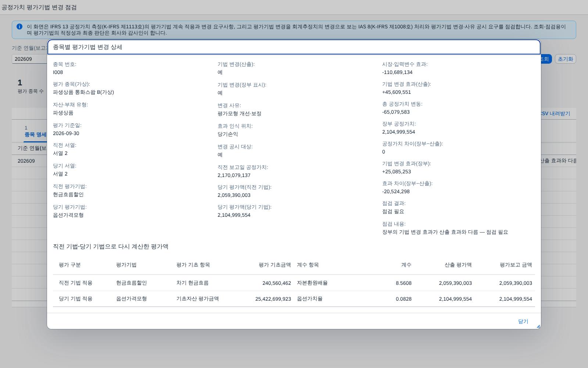Select the 평가기법 column header
Viewport: 588px width, 368px height.
tap(126, 265)
